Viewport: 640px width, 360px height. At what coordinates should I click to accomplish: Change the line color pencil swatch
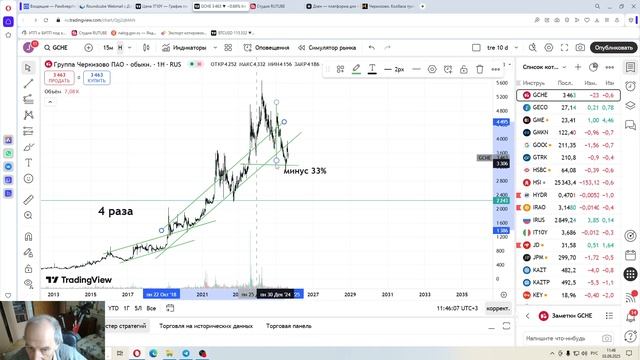356,69
